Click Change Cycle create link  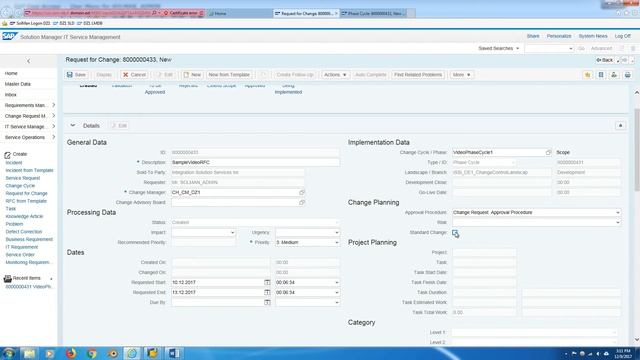(20, 186)
